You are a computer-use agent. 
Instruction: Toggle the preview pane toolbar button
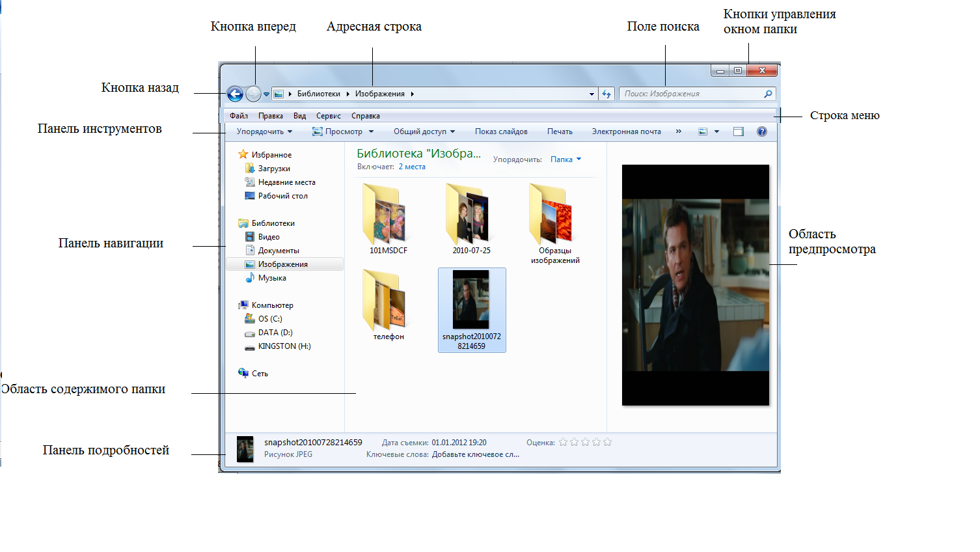738,131
